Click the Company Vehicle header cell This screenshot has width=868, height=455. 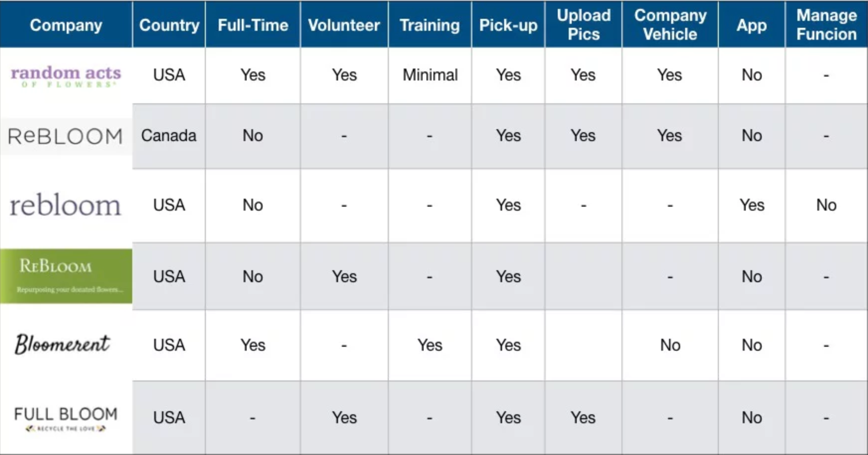click(670, 24)
